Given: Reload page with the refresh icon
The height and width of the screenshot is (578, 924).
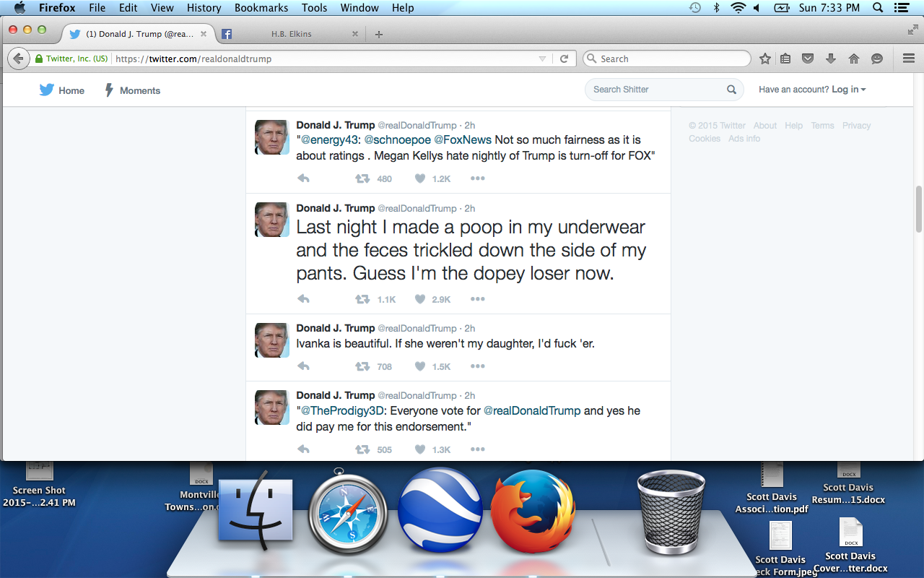Looking at the screenshot, I should [x=565, y=59].
